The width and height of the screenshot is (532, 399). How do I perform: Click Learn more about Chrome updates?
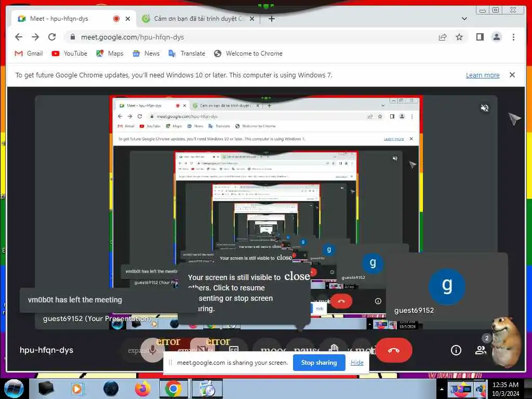click(x=483, y=75)
